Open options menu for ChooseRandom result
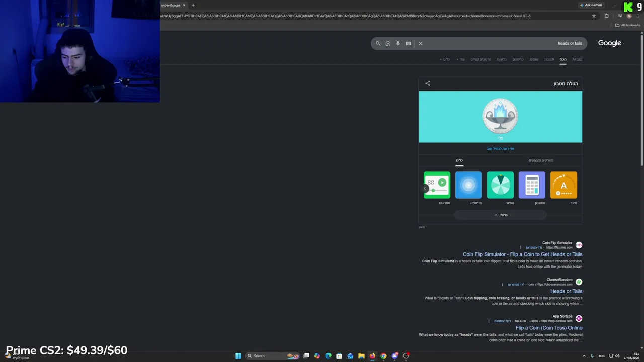 click(502, 285)
